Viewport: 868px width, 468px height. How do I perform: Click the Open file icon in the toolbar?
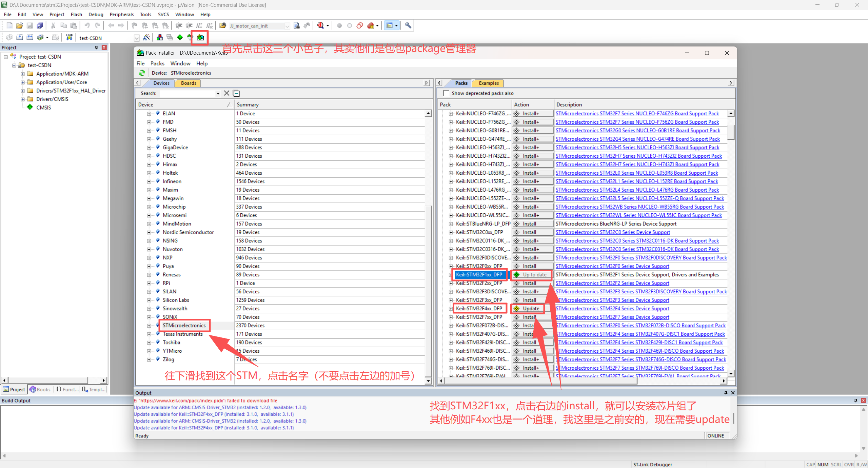coord(20,25)
